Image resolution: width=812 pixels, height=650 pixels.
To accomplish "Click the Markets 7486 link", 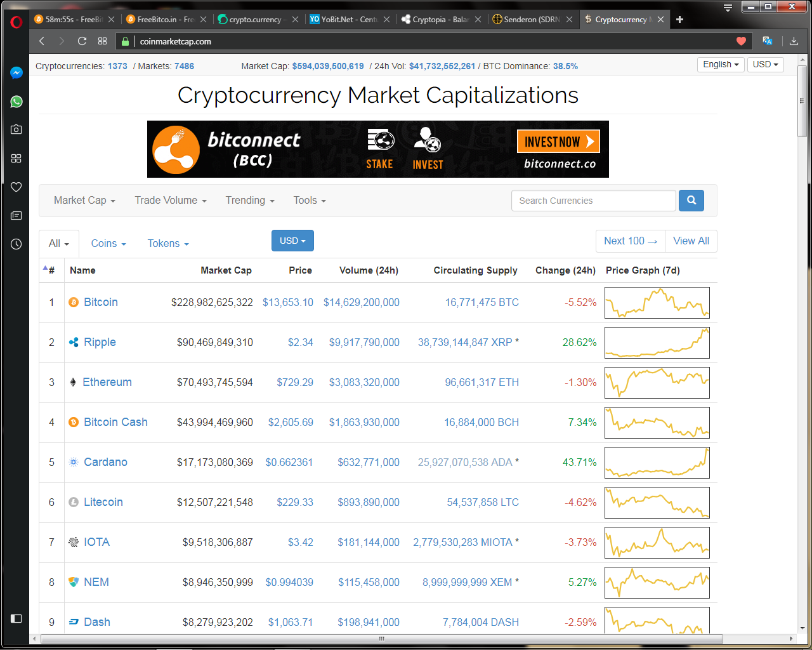I will [x=185, y=66].
